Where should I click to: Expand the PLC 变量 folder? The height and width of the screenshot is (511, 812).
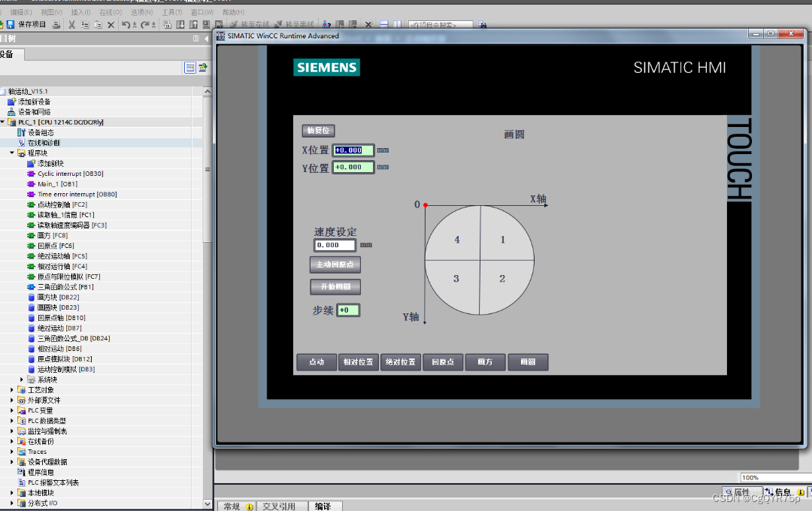12,410
